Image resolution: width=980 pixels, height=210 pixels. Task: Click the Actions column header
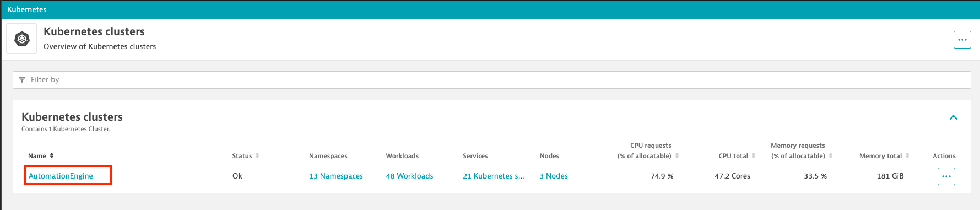pyautogui.click(x=944, y=156)
